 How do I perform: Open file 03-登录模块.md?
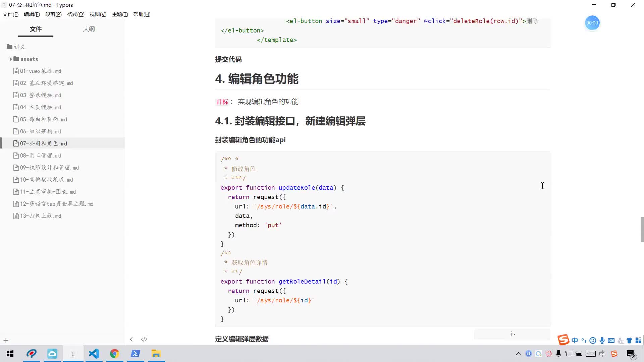(x=62, y=95)
